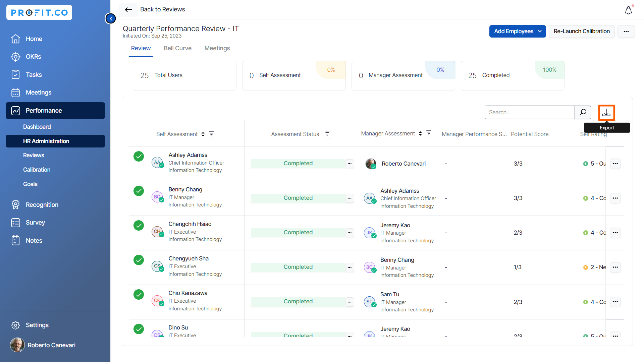Open notifications bell icon
The width and height of the screenshot is (644, 362).
pyautogui.click(x=628, y=10)
